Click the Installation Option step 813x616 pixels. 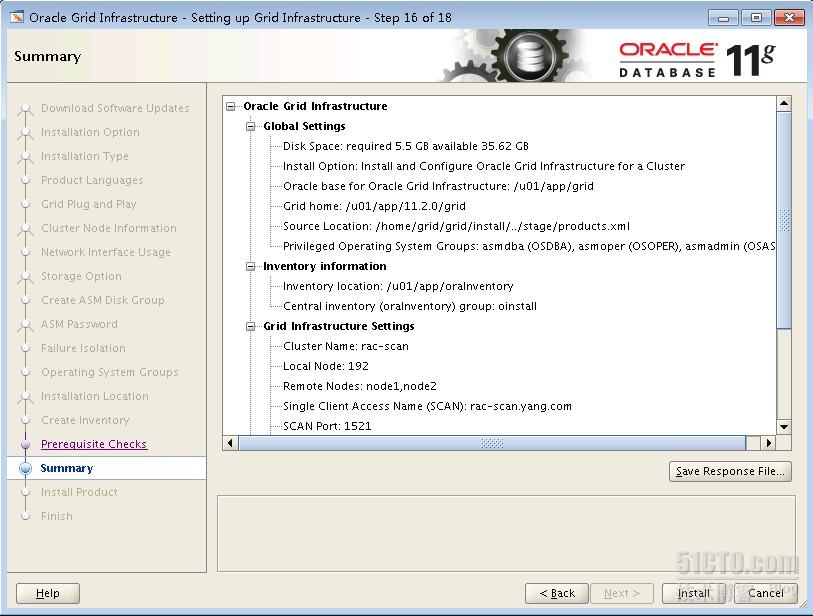[x=90, y=132]
